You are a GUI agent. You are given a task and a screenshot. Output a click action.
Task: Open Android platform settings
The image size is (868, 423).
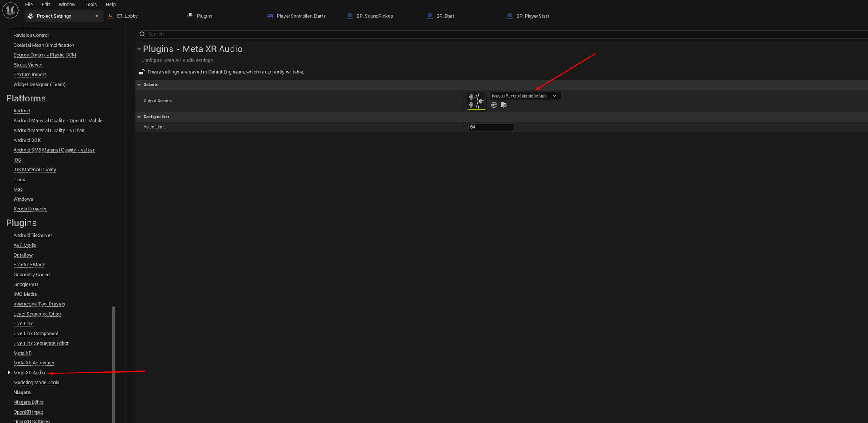tap(22, 111)
